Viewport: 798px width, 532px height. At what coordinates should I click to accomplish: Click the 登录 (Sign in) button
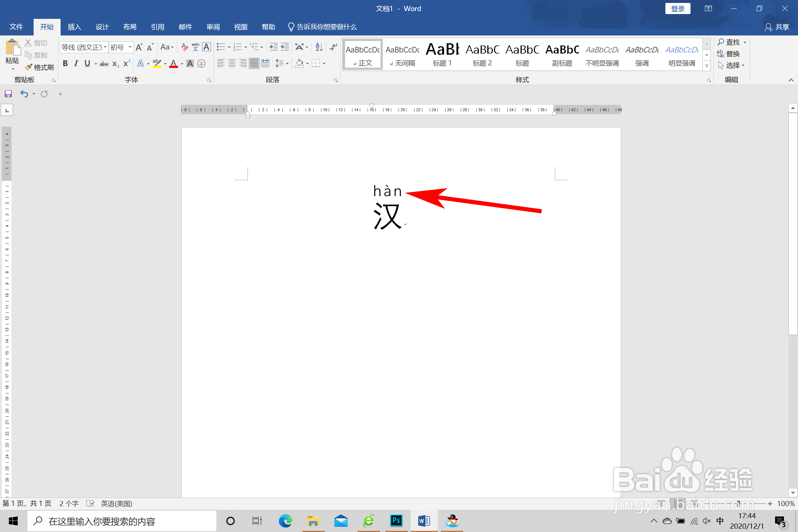(x=678, y=8)
